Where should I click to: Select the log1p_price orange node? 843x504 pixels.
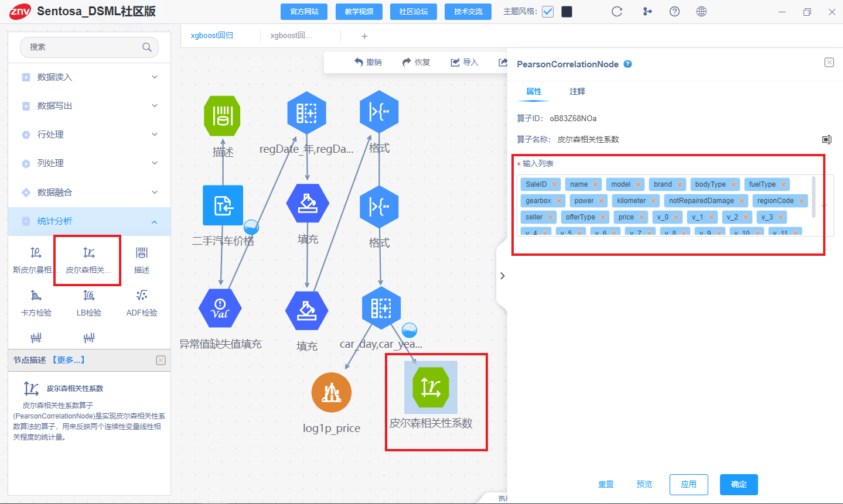(332, 392)
